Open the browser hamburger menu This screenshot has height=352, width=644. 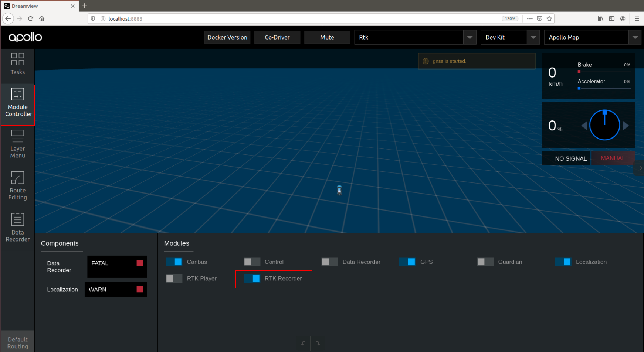click(637, 18)
